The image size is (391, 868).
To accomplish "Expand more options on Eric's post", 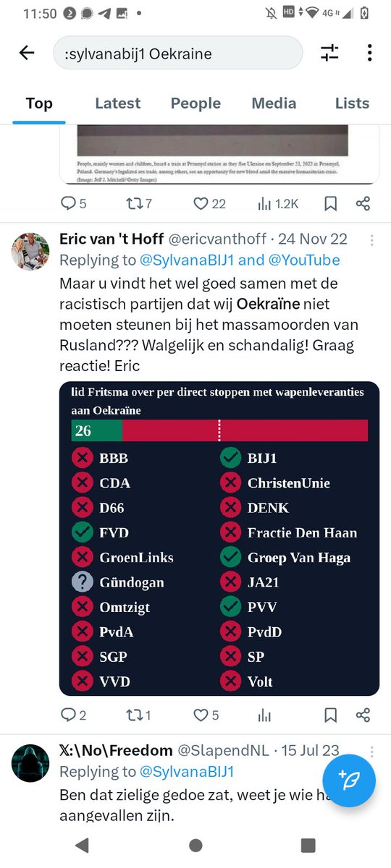I will click(x=372, y=240).
